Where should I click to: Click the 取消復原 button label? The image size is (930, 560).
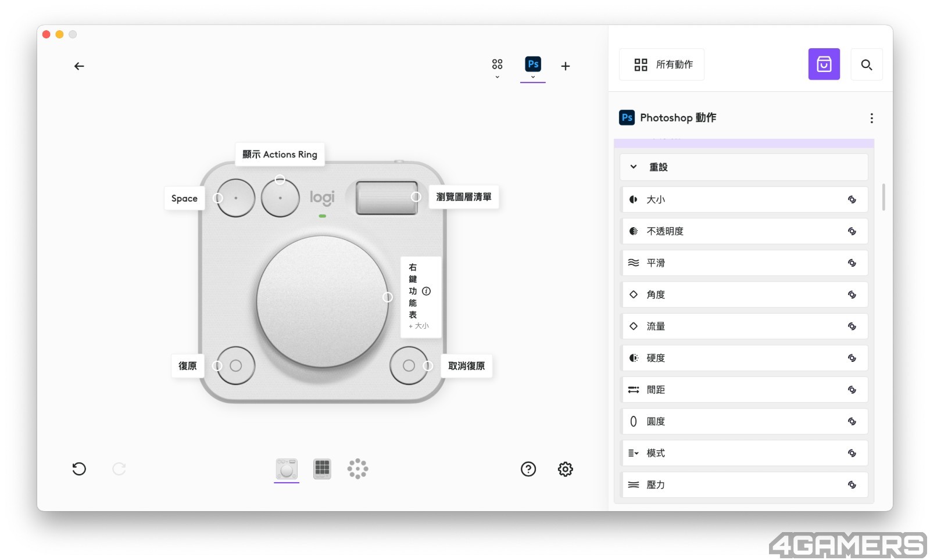coord(466,366)
